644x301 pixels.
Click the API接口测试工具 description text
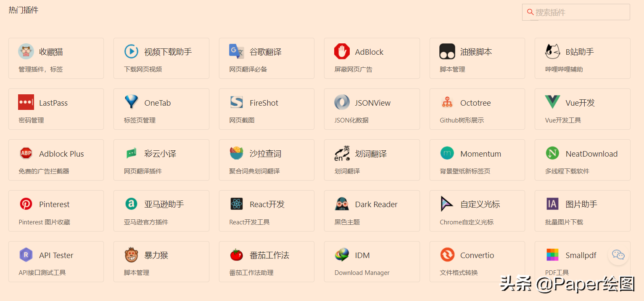pyautogui.click(x=42, y=273)
